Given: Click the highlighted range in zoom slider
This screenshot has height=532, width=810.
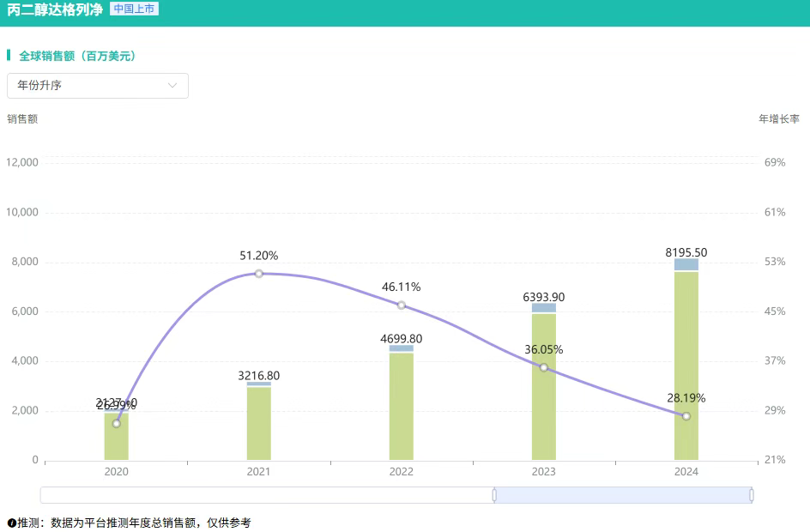Looking at the screenshot, I should 623,495.
